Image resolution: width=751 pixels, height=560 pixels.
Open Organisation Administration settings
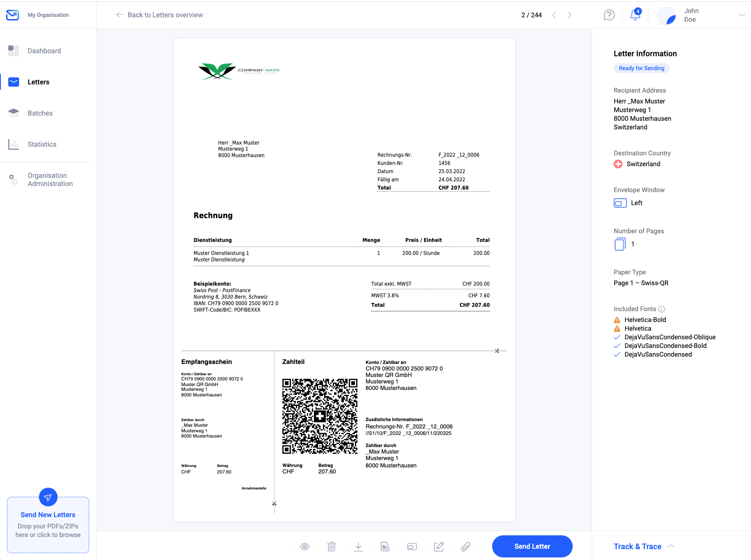coord(50,180)
